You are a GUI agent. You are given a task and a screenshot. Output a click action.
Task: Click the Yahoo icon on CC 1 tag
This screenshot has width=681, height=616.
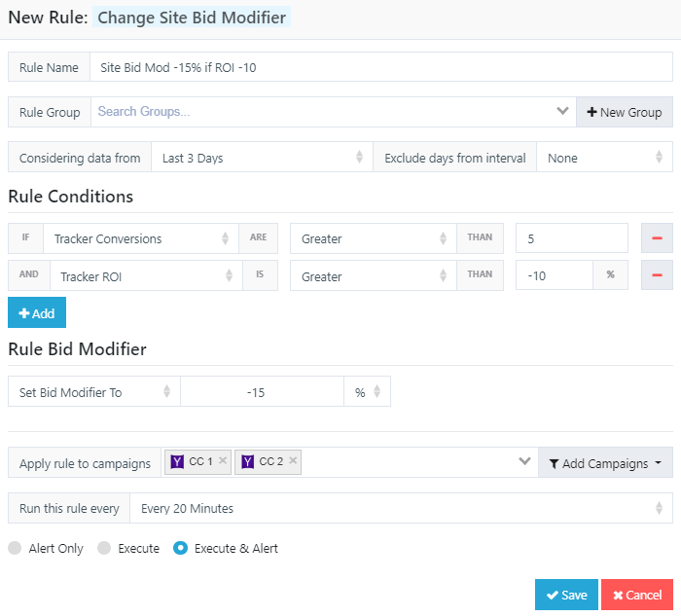pos(177,461)
